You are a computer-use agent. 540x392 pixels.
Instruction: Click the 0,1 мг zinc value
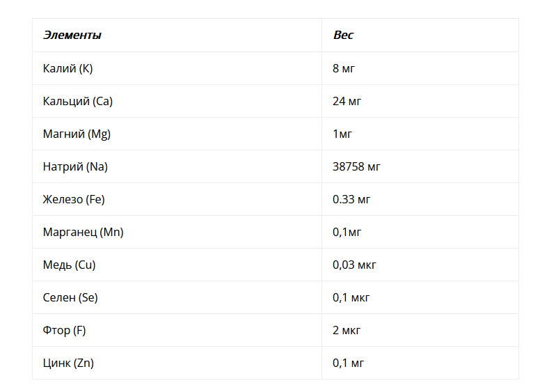point(348,363)
